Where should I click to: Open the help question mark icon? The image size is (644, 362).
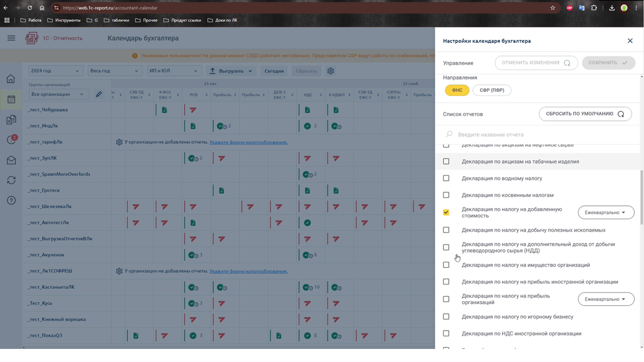pos(11,201)
